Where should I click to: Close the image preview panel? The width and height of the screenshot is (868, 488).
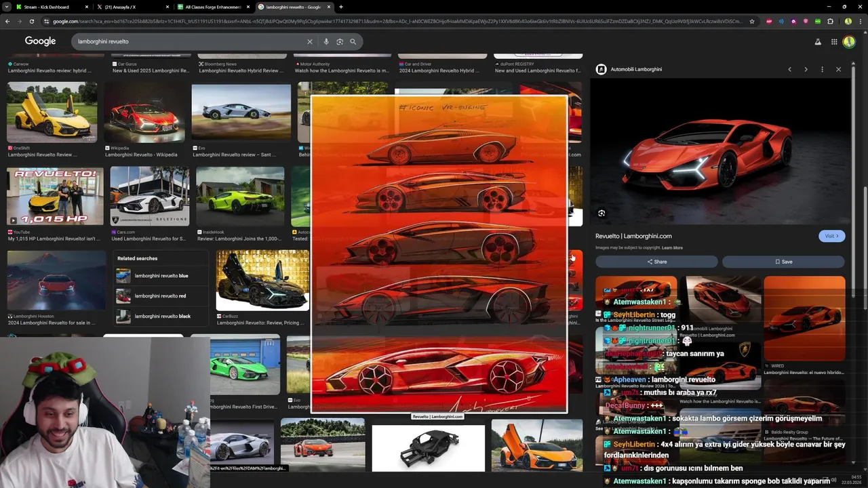pyautogui.click(x=838, y=69)
